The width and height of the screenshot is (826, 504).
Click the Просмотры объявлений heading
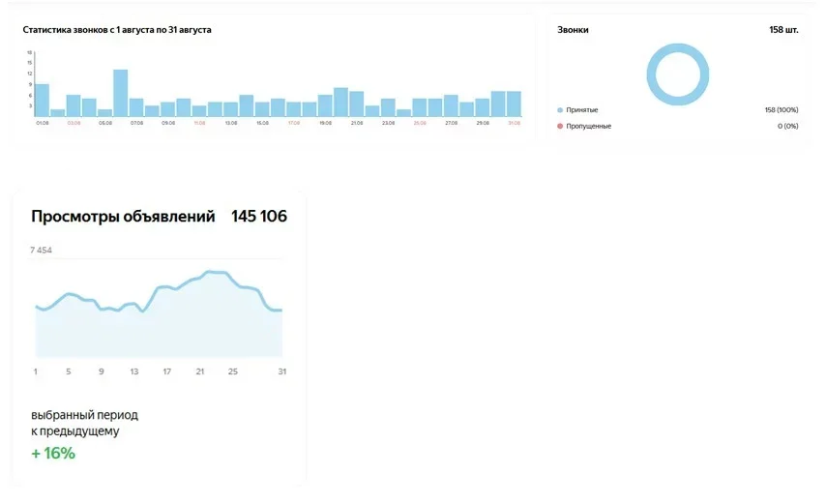[x=123, y=217]
